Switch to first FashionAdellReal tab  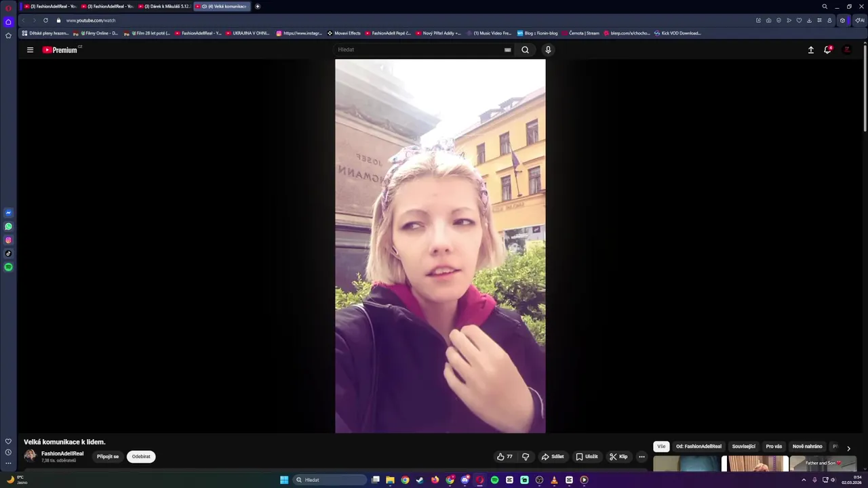(x=50, y=6)
